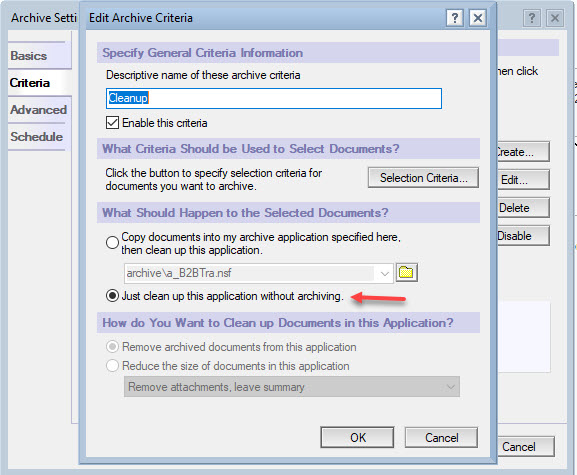Click the yellow folder browse icon

click(x=406, y=273)
